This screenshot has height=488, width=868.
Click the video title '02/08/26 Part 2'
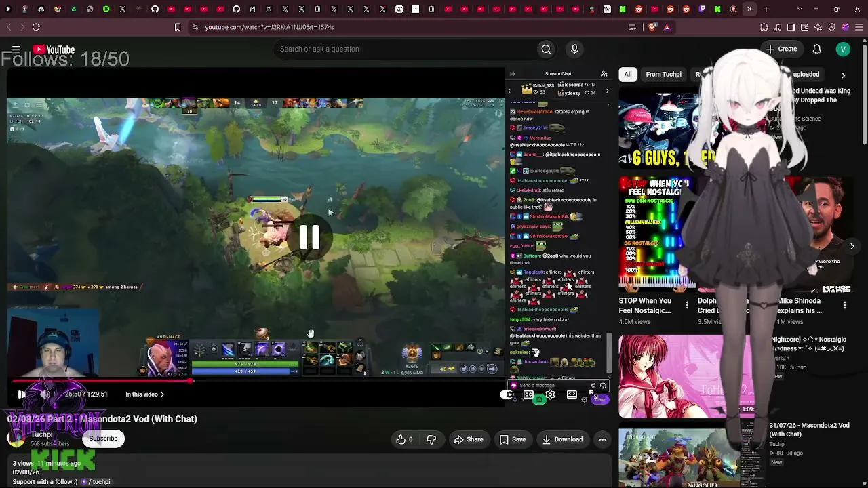coord(102,419)
